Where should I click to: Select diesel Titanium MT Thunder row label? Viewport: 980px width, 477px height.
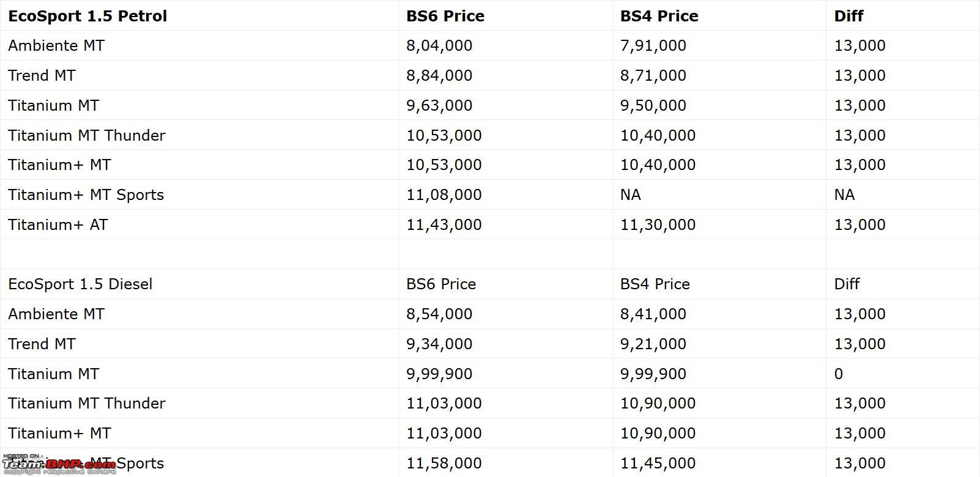point(87,404)
